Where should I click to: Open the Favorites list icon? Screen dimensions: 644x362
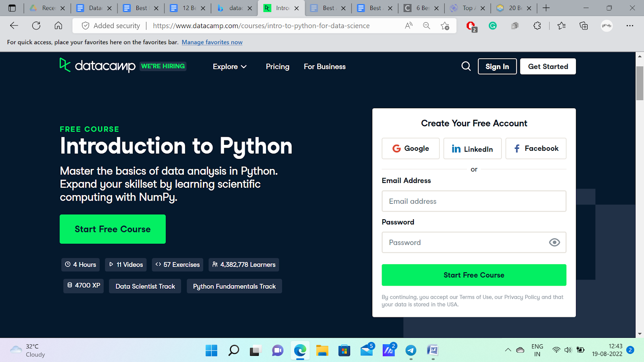pos(561,26)
